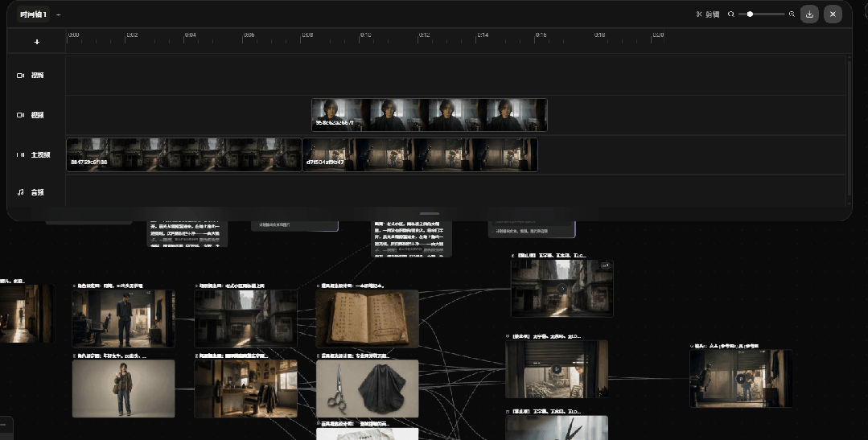Click the panel resize handle below the timeline

(430, 214)
